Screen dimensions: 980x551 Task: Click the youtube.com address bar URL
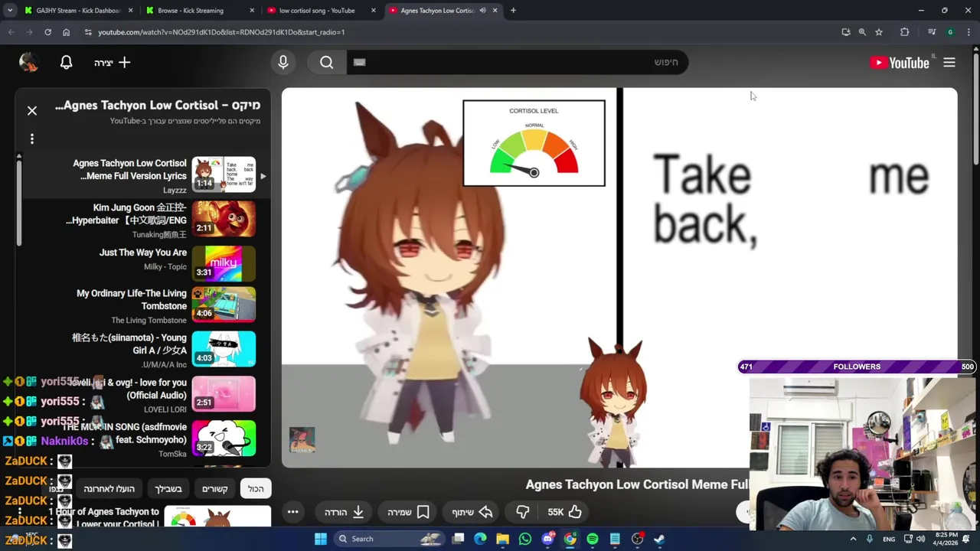[221, 32]
